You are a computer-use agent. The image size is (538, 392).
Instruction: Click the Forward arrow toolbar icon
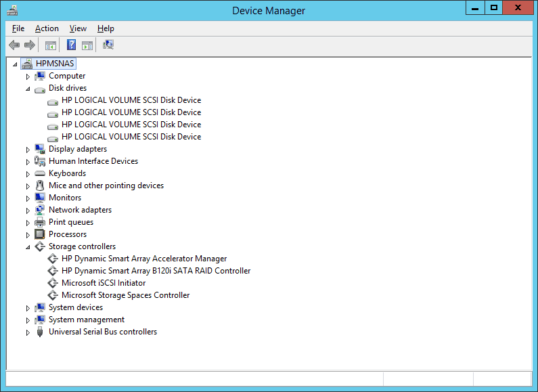pyautogui.click(x=30, y=45)
